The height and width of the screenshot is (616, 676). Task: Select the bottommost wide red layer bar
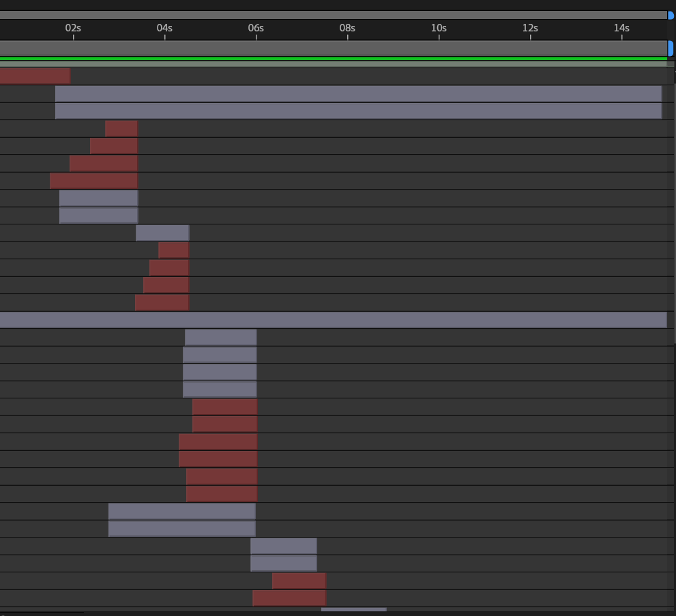click(289, 598)
